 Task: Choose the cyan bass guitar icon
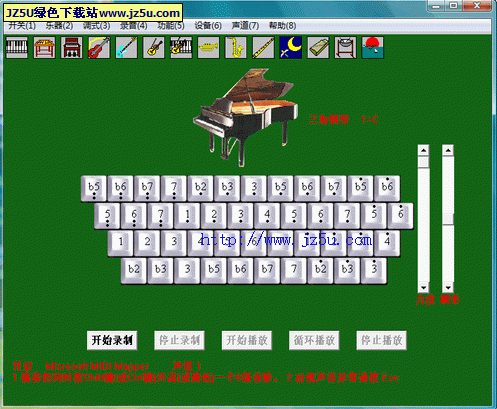click(126, 48)
